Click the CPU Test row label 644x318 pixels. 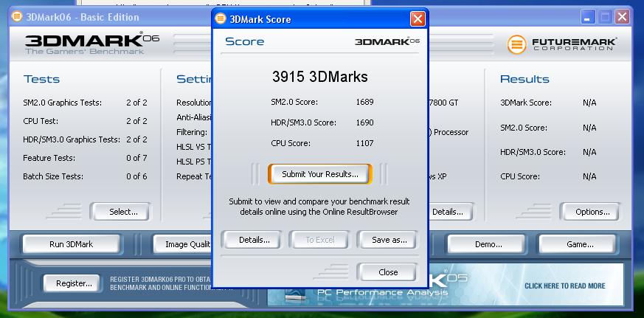[41, 121]
